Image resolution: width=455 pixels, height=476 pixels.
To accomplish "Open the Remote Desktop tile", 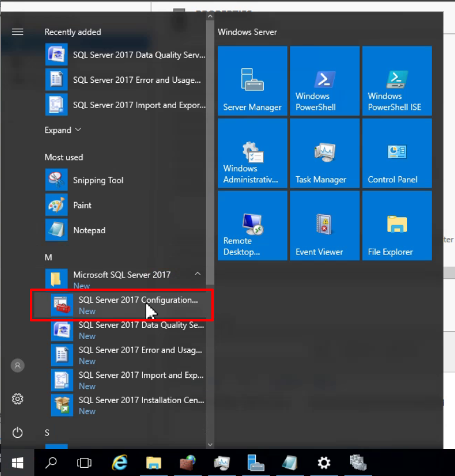I will (252, 226).
